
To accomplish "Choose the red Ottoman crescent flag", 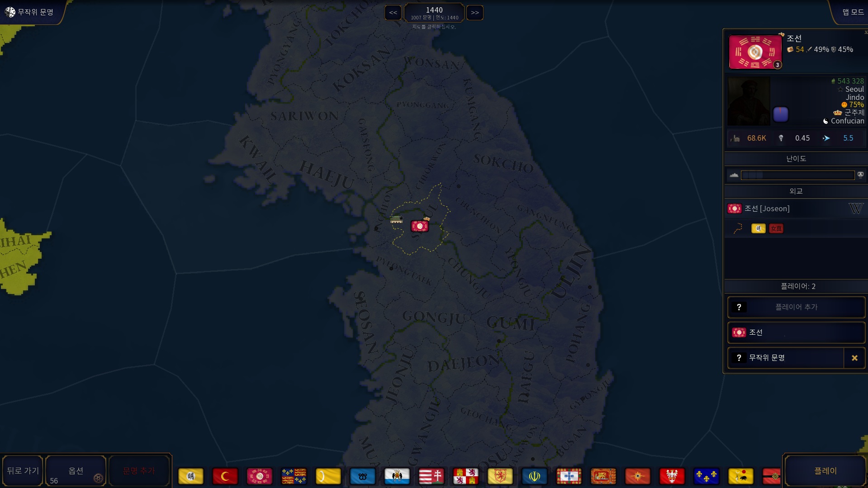I will (225, 476).
